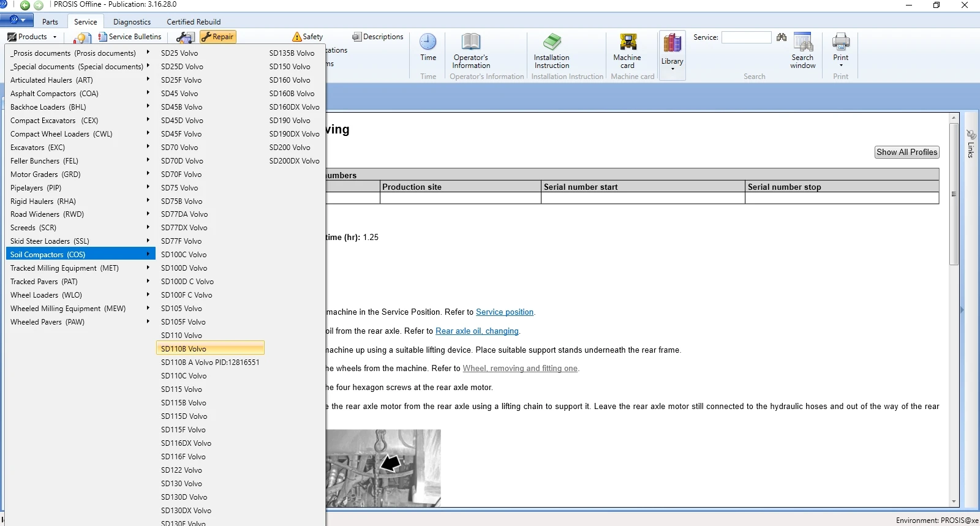Click into the Service search input field

pyautogui.click(x=746, y=37)
